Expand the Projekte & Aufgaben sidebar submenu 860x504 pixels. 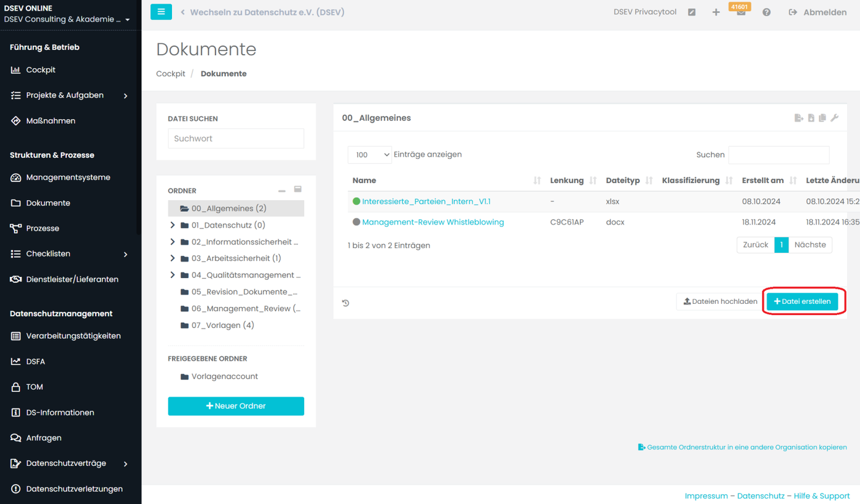125,96
